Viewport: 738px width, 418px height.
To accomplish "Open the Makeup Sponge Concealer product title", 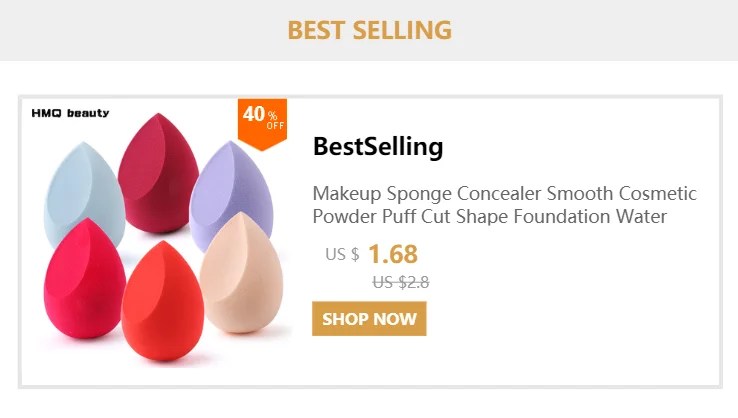I will (x=504, y=205).
